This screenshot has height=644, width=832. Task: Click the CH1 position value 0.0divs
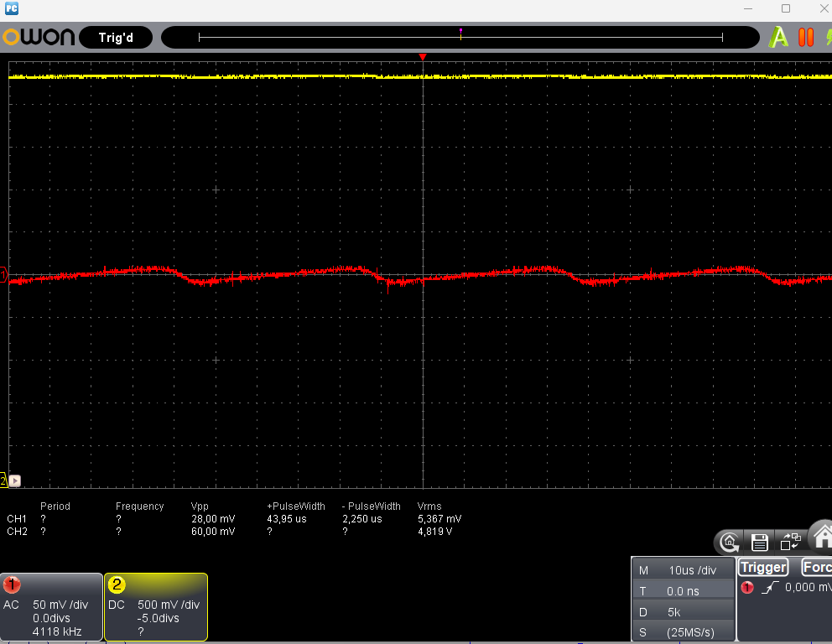(x=51, y=618)
